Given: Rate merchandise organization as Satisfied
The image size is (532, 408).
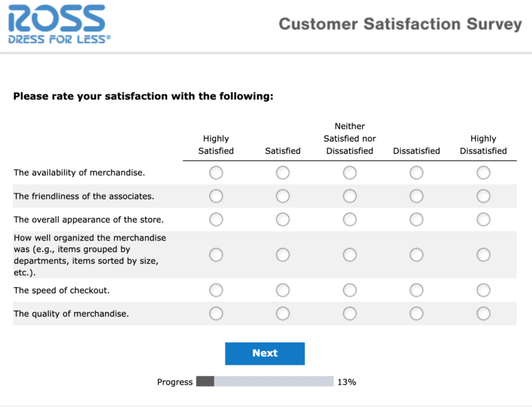Looking at the screenshot, I should point(283,255).
